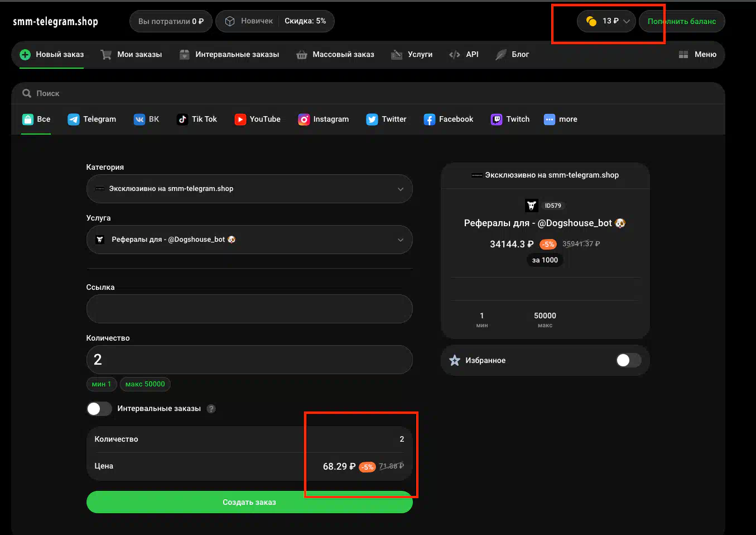Click the Twitter bird icon
The height and width of the screenshot is (535, 756).
click(x=372, y=120)
